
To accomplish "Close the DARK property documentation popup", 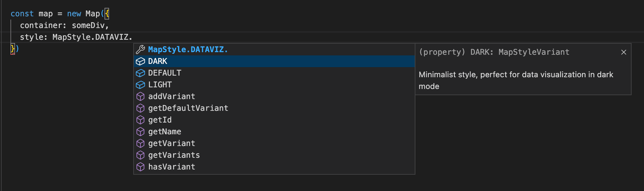I will coord(624,52).
